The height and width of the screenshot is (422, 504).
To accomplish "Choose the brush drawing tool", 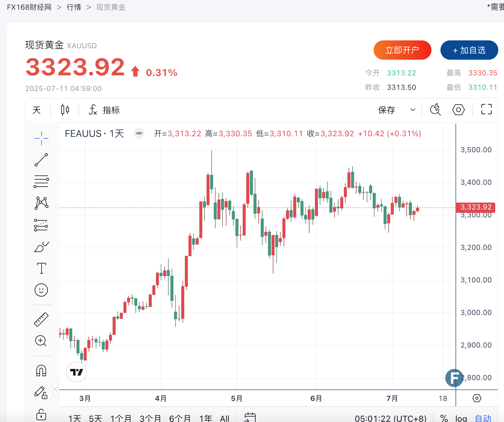I will (42, 247).
